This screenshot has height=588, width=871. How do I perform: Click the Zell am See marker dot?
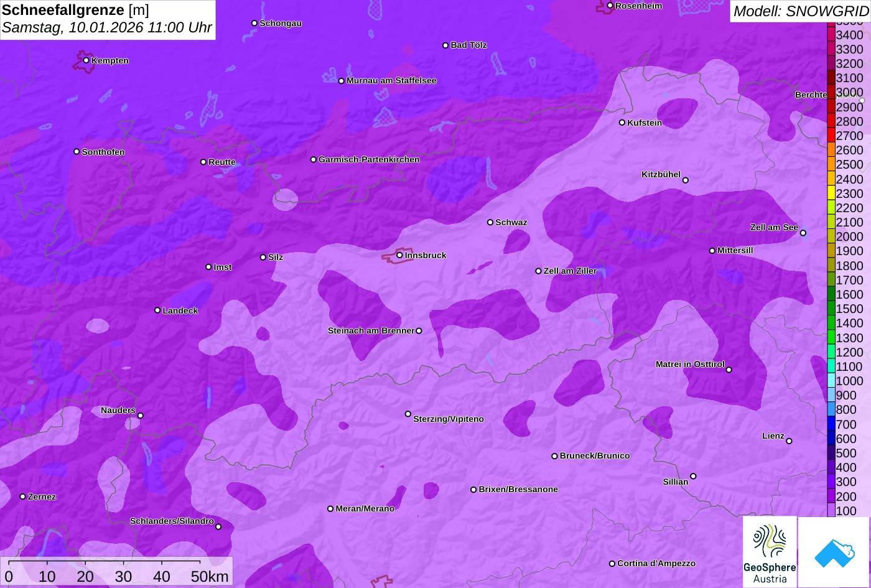tap(803, 233)
